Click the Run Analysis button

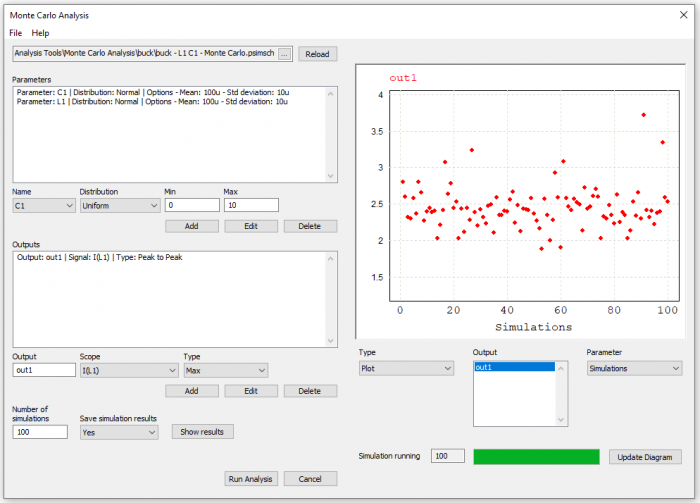(x=251, y=479)
